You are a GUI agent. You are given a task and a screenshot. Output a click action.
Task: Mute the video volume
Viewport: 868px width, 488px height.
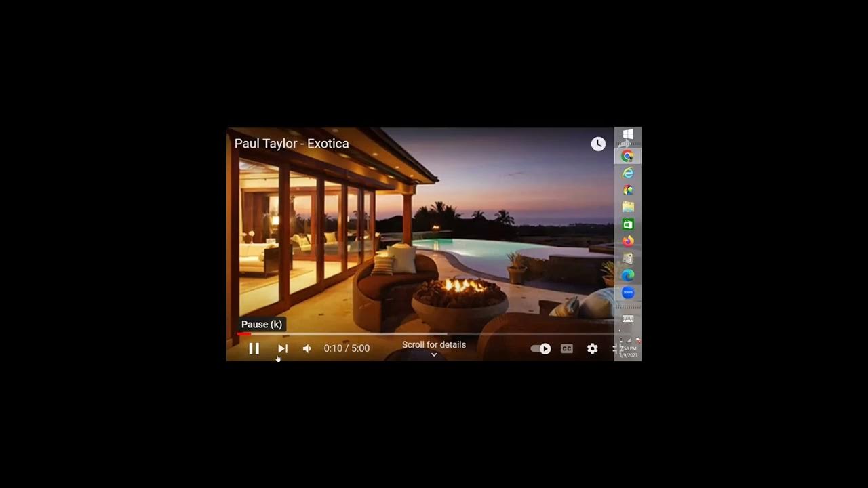click(x=307, y=348)
